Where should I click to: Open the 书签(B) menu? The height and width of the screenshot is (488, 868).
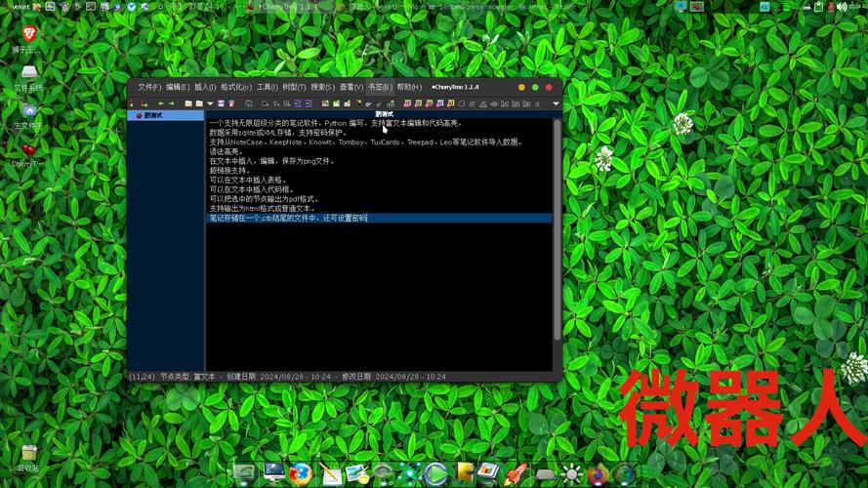380,88
